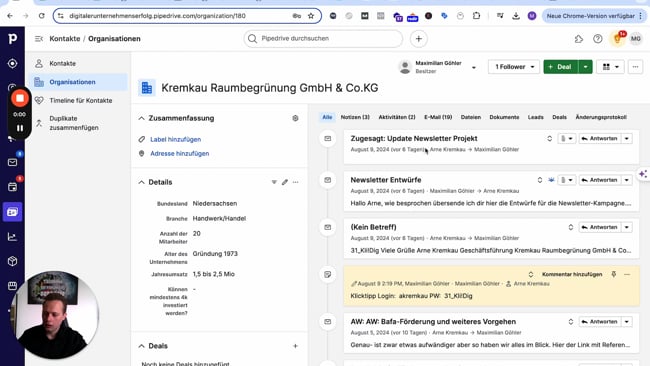Screen dimensions: 650x366
Task: Click the browser address bar URL
Action: click(157, 16)
